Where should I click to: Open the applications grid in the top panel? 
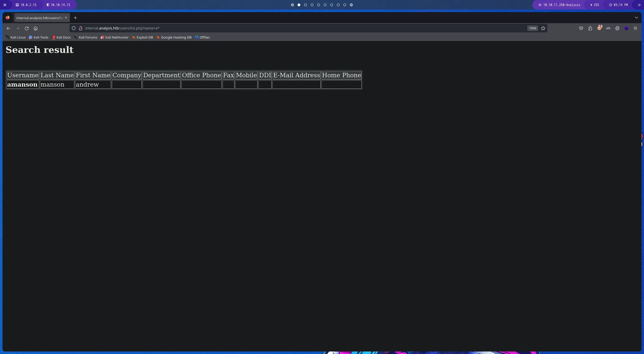pyautogui.click(x=5, y=5)
